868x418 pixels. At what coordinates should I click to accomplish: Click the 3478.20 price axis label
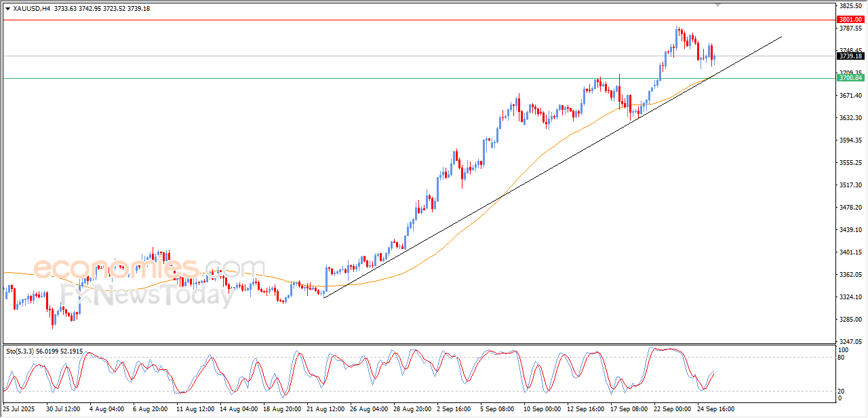pos(850,208)
